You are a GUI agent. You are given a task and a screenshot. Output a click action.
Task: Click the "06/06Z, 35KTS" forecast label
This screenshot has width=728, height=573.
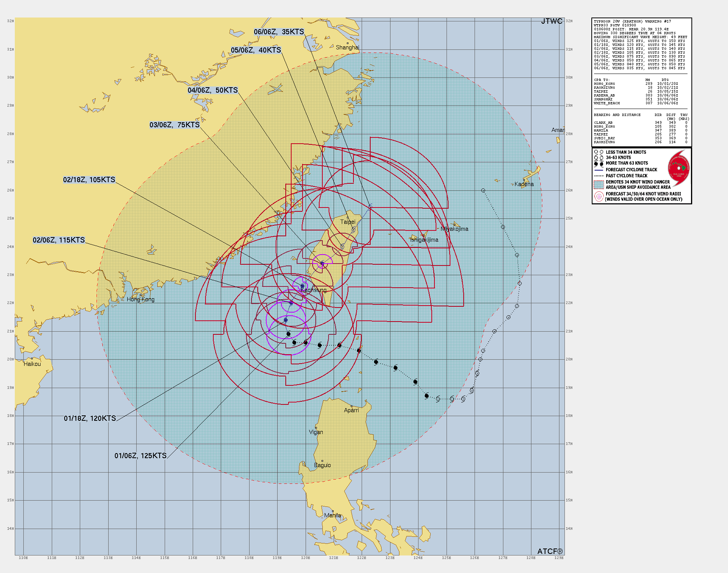click(x=279, y=32)
